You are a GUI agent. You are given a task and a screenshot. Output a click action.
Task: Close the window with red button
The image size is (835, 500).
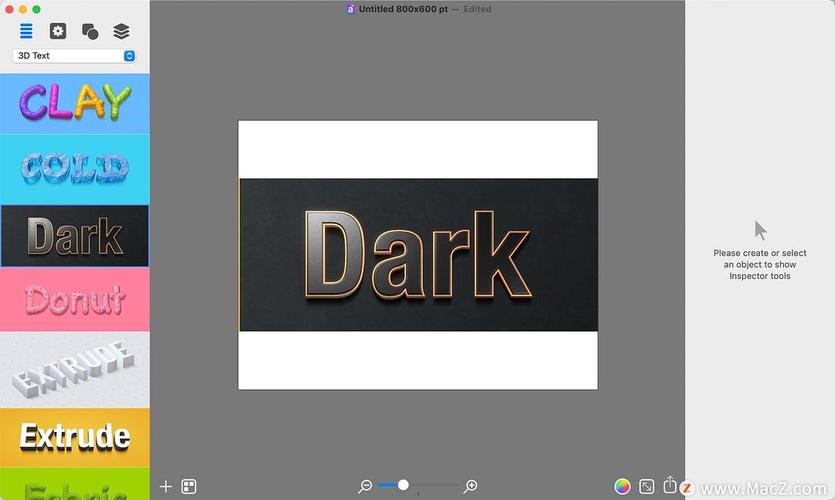tap(9, 9)
